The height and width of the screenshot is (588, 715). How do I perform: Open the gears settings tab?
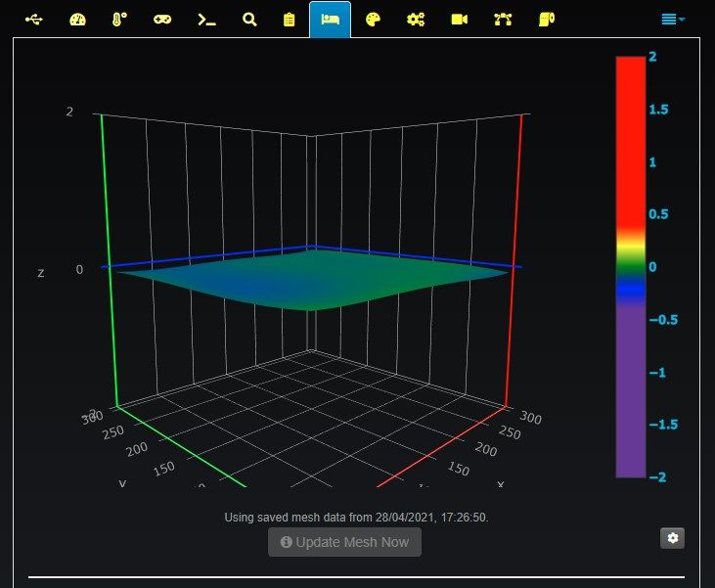[416, 20]
